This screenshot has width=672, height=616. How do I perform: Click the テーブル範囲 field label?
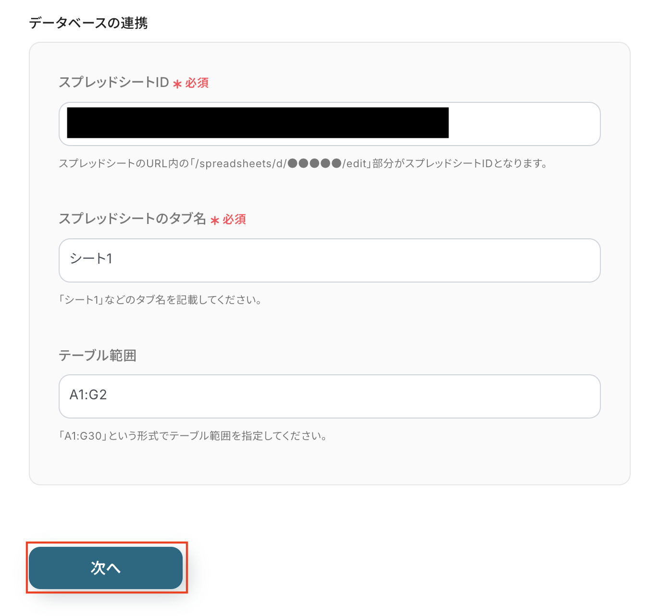pyautogui.click(x=98, y=356)
